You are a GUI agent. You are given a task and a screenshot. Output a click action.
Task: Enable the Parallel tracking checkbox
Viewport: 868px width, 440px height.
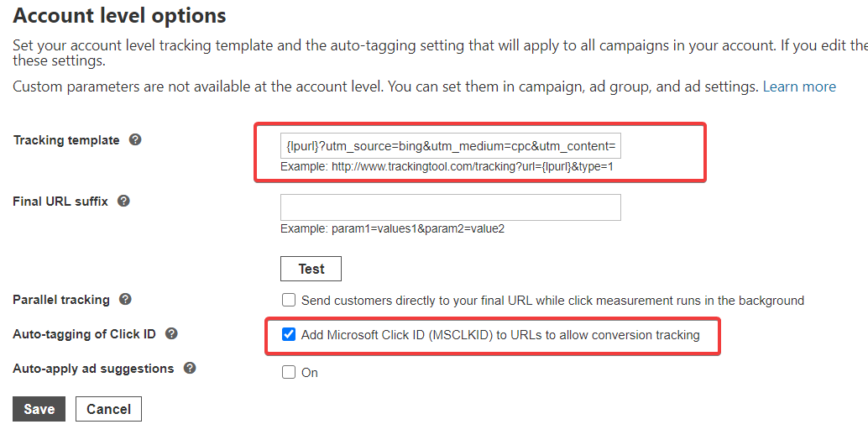point(289,301)
